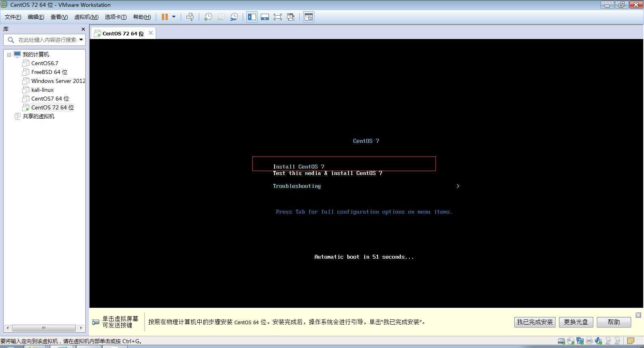The width and height of the screenshot is (644, 348).
Task: Toggle the console view button
Action: (309, 17)
